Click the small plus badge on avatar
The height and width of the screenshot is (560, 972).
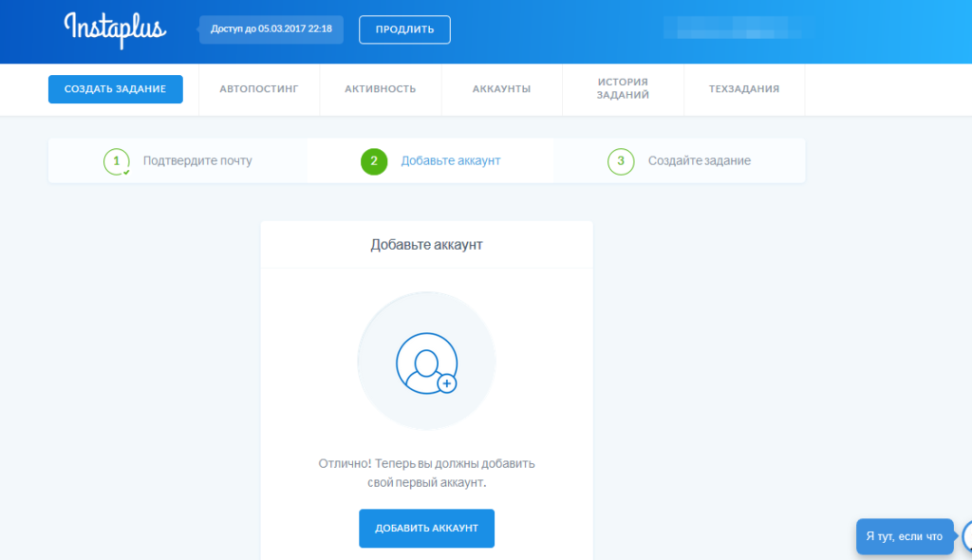tap(447, 383)
